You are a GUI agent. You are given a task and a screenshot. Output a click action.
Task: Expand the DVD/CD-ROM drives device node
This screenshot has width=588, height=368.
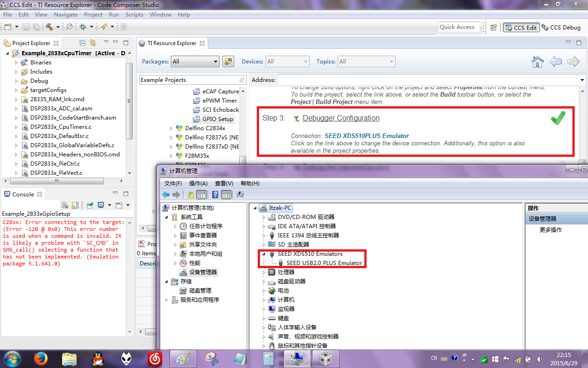click(264, 217)
